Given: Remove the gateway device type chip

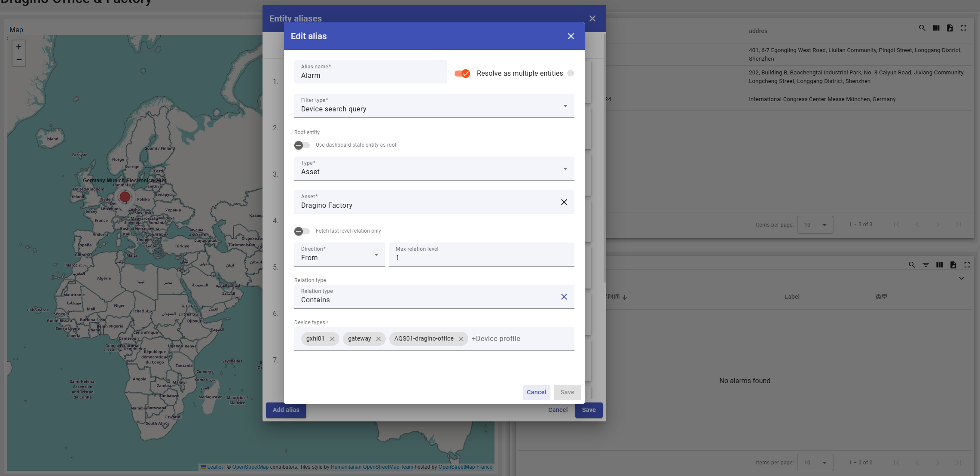Looking at the screenshot, I should (379, 339).
